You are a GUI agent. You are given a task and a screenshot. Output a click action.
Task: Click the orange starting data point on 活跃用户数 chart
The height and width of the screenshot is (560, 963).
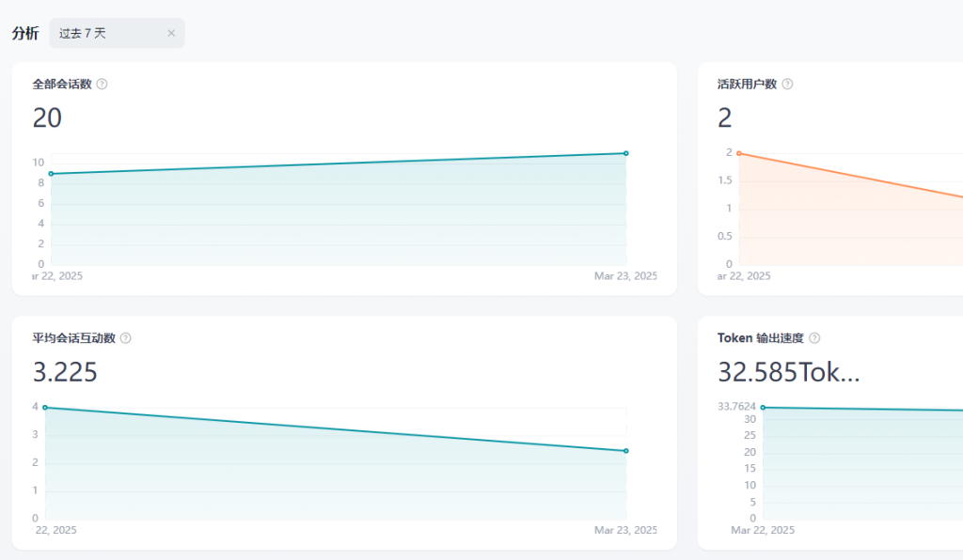tap(739, 153)
